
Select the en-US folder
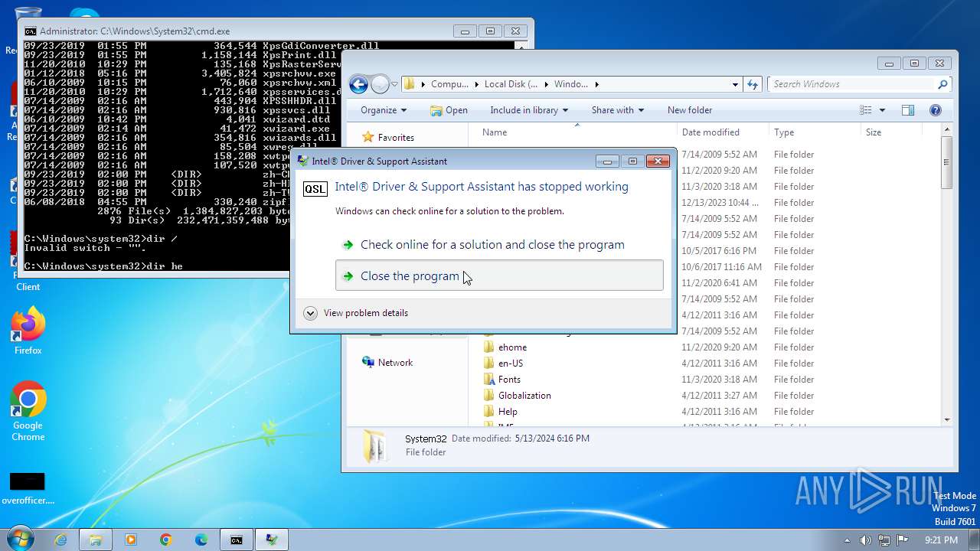click(511, 364)
